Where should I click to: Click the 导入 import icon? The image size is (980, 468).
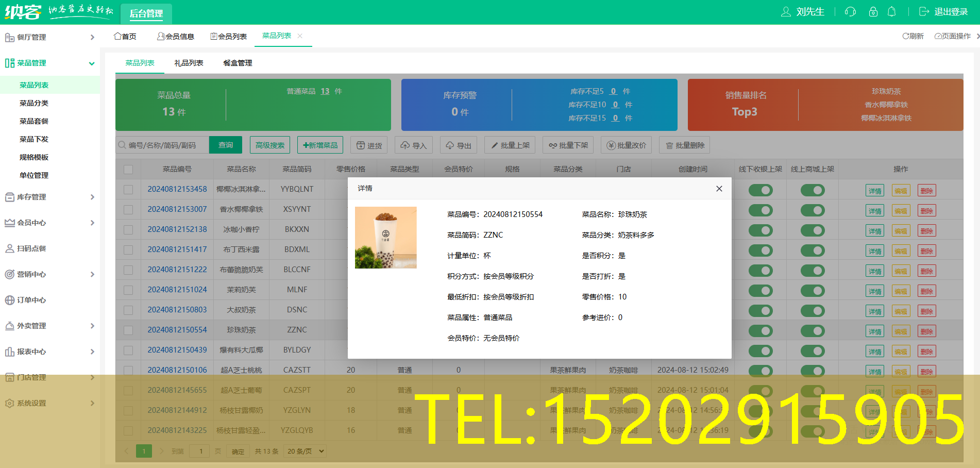coord(414,145)
